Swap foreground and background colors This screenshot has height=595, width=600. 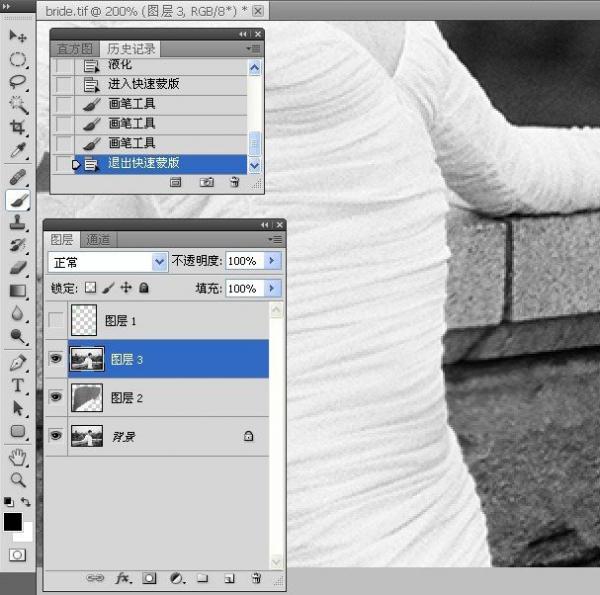(26, 501)
